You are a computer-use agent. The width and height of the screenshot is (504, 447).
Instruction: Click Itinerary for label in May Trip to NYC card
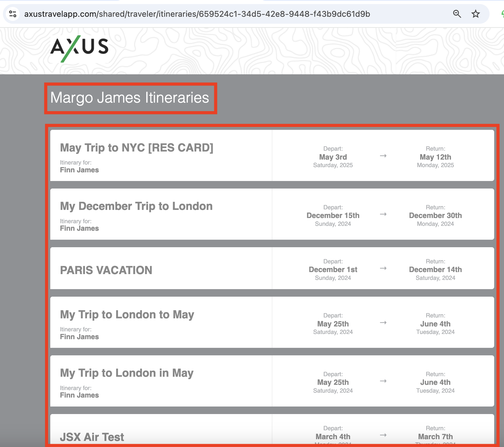pyautogui.click(x=76, y=162)
